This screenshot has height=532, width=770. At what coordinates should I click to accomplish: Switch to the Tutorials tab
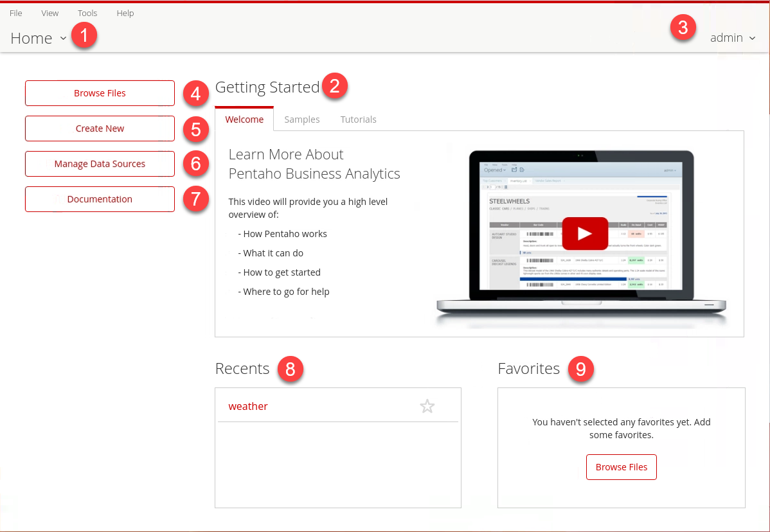pyautogui.click(x=359, y=120)
